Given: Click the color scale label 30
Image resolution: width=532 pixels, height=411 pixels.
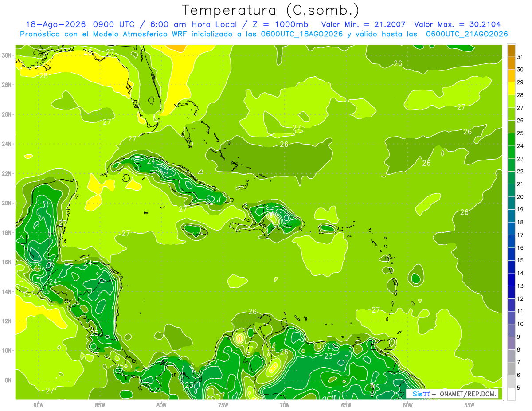Looking at the screenshot, I should point(520,70).
